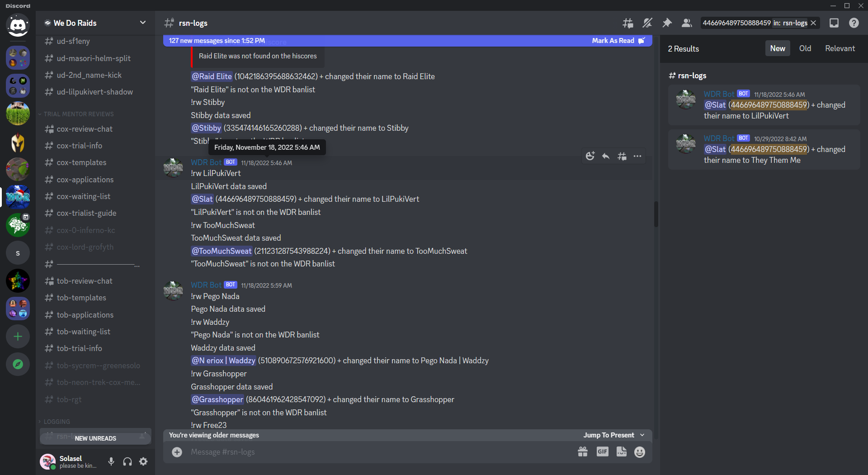Sort search results by Relevant
Viewport: 868px width, 475px height.
pyautogui.click(x=840, y=48)
